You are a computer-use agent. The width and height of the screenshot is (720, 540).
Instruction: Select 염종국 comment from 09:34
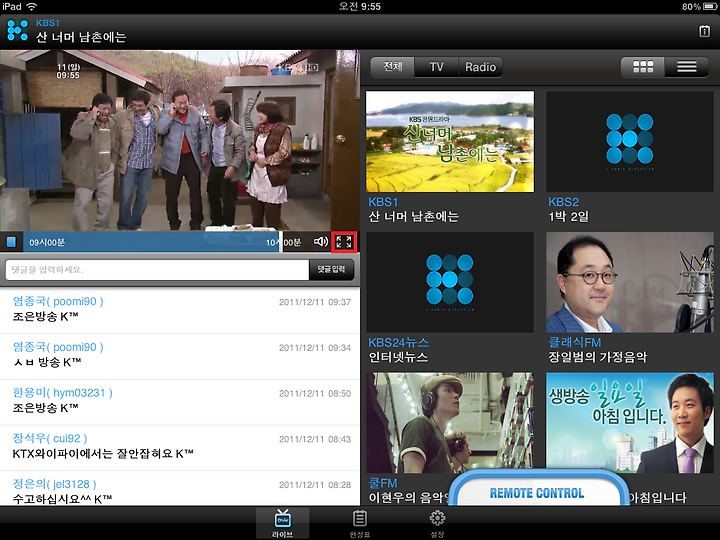coord(180,356)
